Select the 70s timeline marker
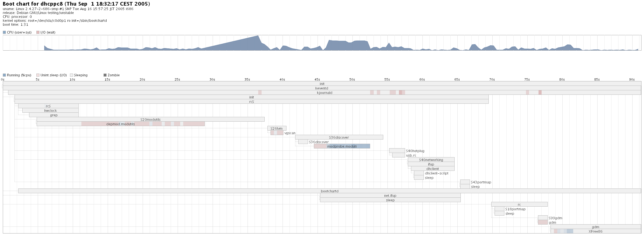This screenshot has width=644, height=236. point(492,79)
